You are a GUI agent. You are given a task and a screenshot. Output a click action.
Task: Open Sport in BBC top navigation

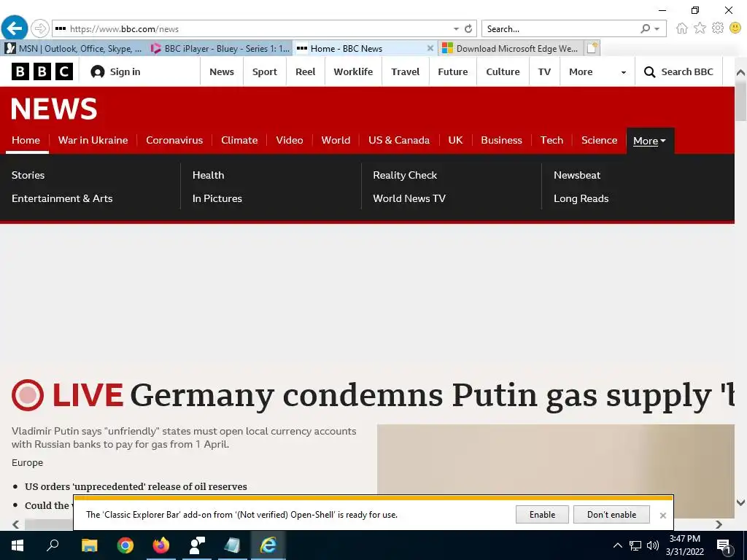click(x=264, y=72)
